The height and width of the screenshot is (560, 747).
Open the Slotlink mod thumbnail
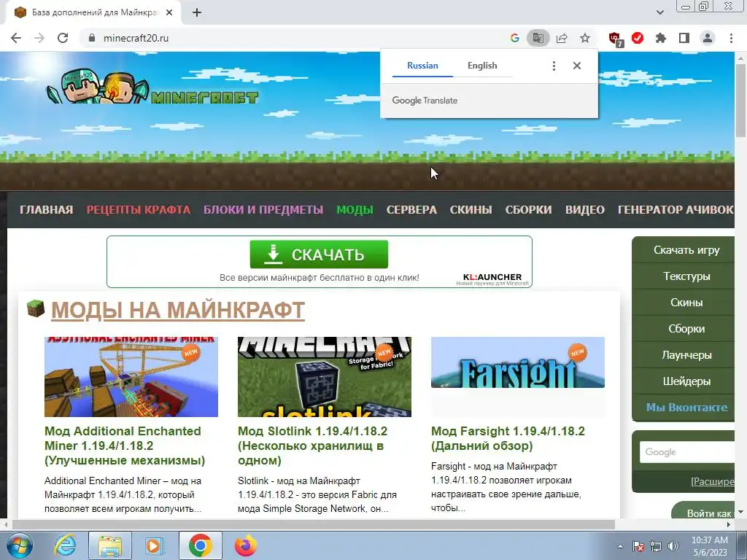[x=325, y=377]
